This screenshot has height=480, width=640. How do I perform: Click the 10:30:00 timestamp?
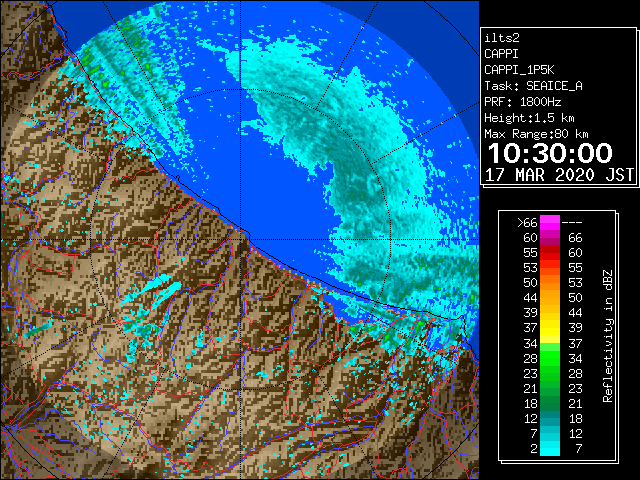coord(550,153)
